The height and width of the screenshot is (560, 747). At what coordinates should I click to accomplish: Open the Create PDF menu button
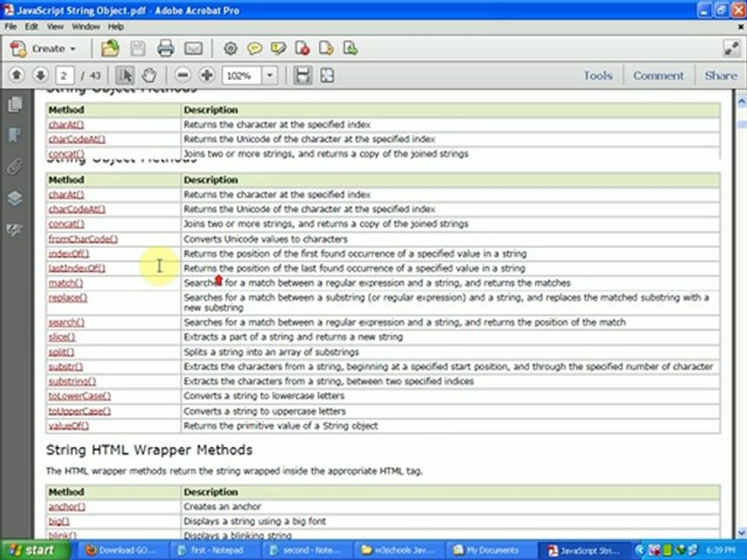coord(44,48)
